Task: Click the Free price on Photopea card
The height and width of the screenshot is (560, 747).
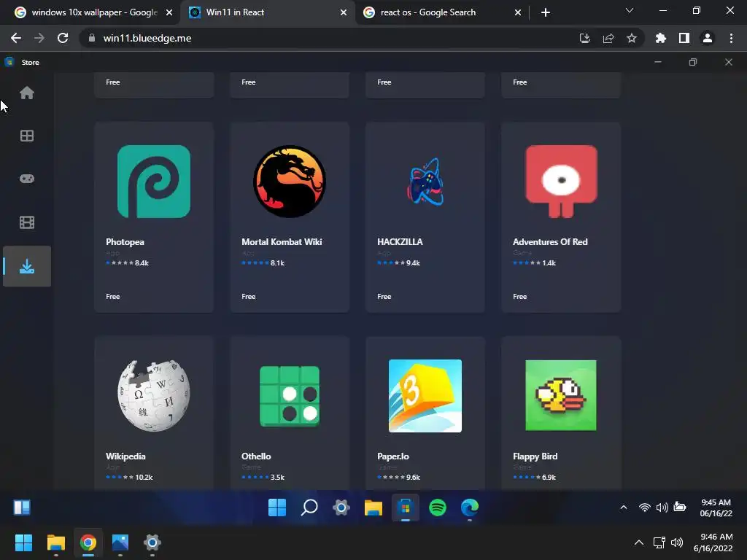Action: (113, 296)
